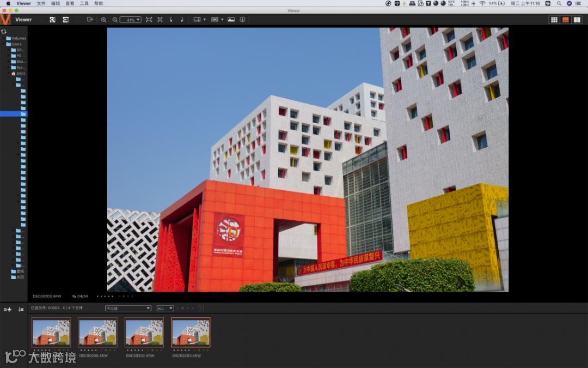The height and width of the screenshot is (368, 588).
Task: Open the 文件 menu
Action: coord(41,3)
